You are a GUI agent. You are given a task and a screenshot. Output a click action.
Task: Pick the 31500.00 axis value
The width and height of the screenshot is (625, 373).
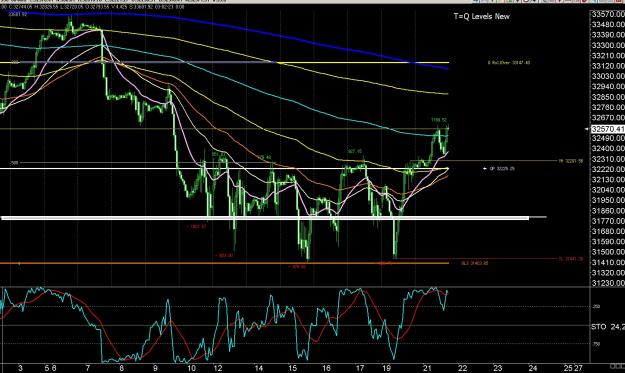tap(608, 252)
